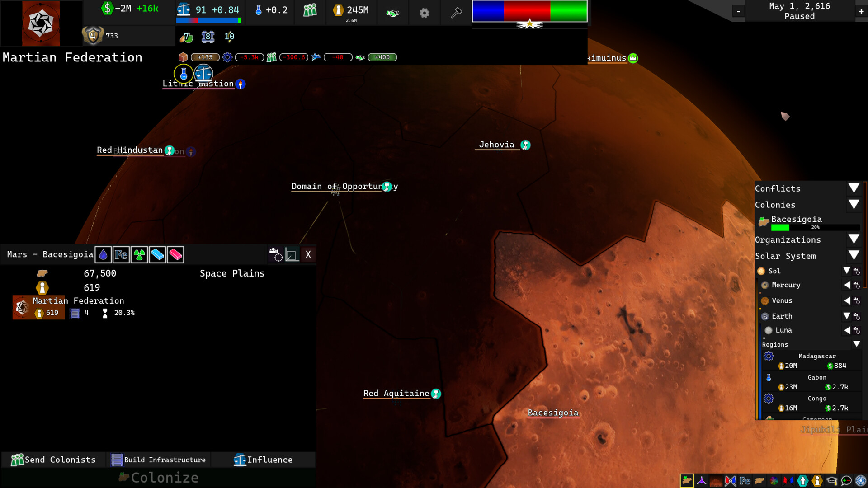The width and height of the screenshot is (868, 488).
Task: Increase game speed with plus button
Action: (x=861, y=11)
